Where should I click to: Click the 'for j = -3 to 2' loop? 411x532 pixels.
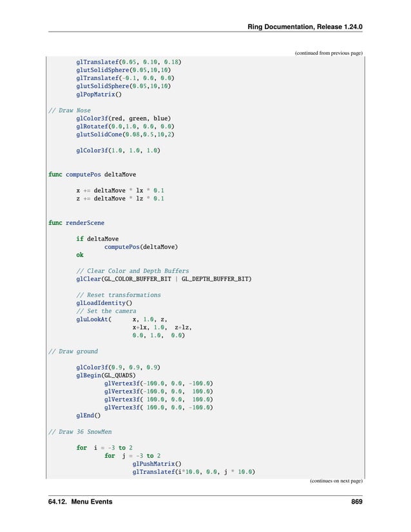click(133, 456)
